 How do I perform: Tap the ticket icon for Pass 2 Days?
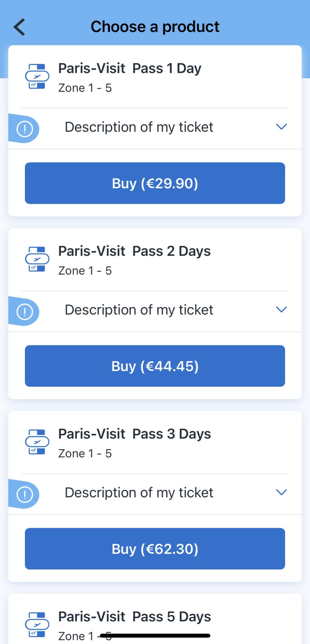[x=37, y=259]
